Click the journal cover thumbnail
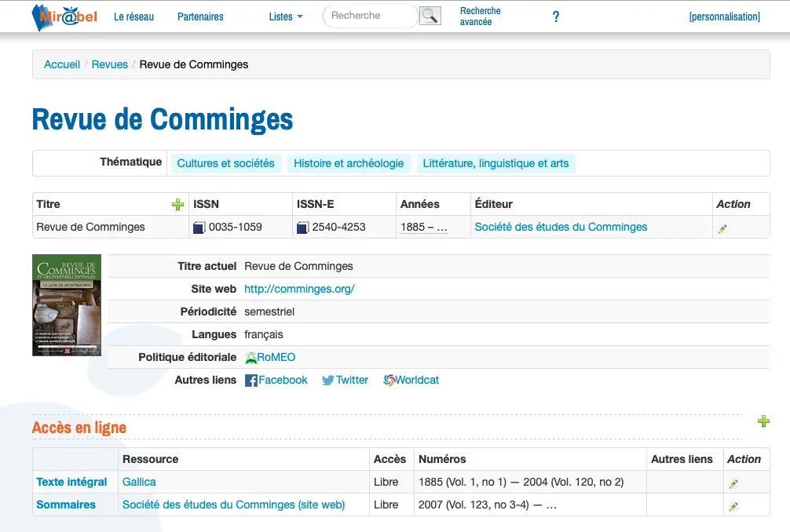 pos(67,305)
